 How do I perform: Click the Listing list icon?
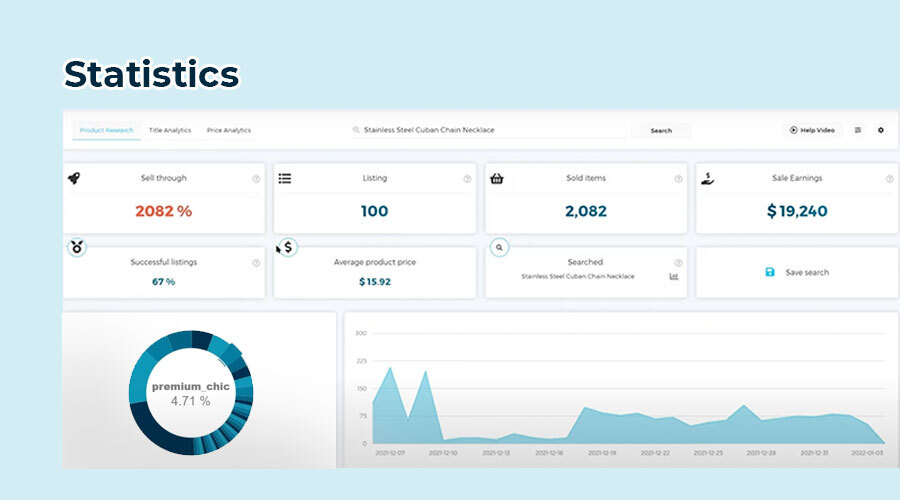(x=285, y=178)
